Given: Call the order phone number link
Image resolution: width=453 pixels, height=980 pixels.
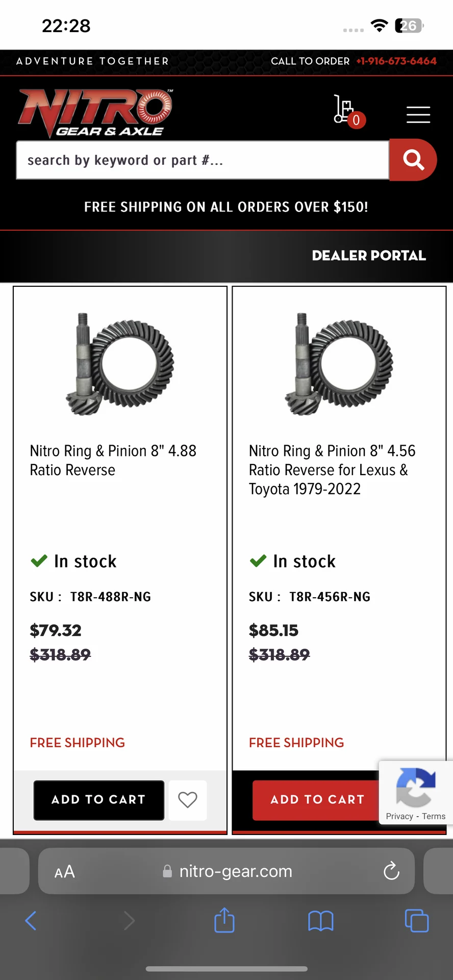Looking at the screenshot, I should (396, 61).
